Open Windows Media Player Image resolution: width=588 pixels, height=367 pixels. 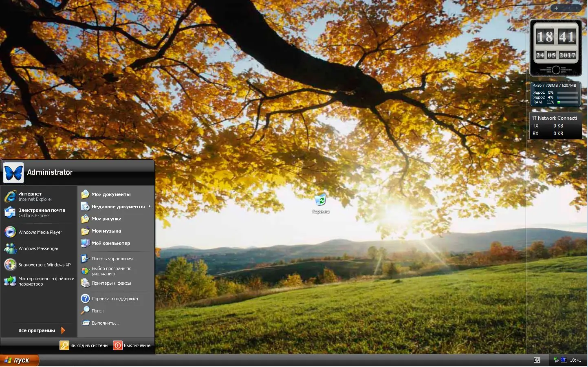(40, 232)
